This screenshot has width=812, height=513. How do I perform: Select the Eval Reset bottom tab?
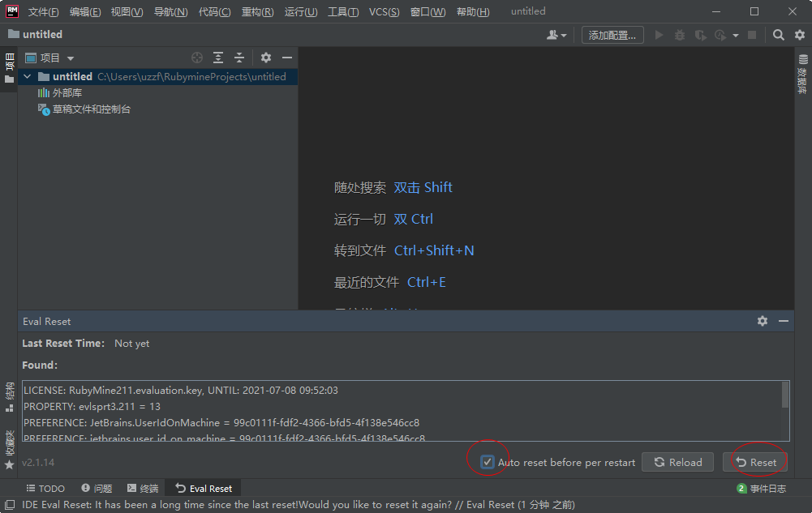pos(204,488)
